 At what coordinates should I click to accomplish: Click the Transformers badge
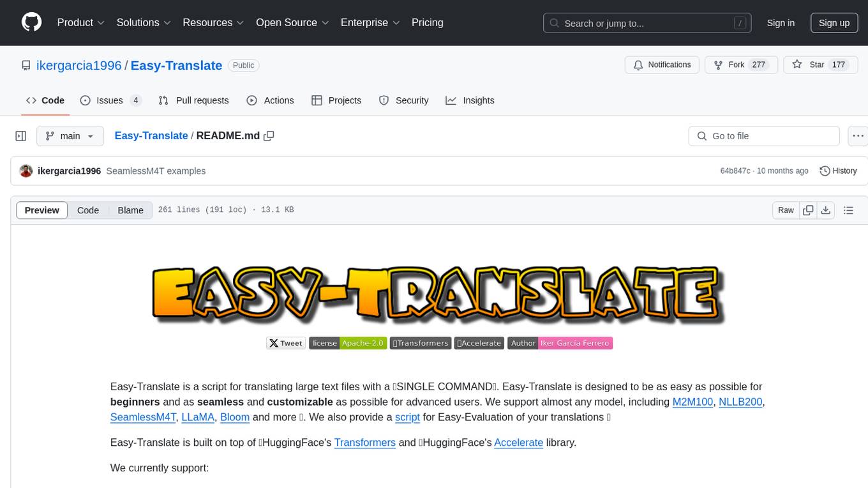[x=421, y=343]
